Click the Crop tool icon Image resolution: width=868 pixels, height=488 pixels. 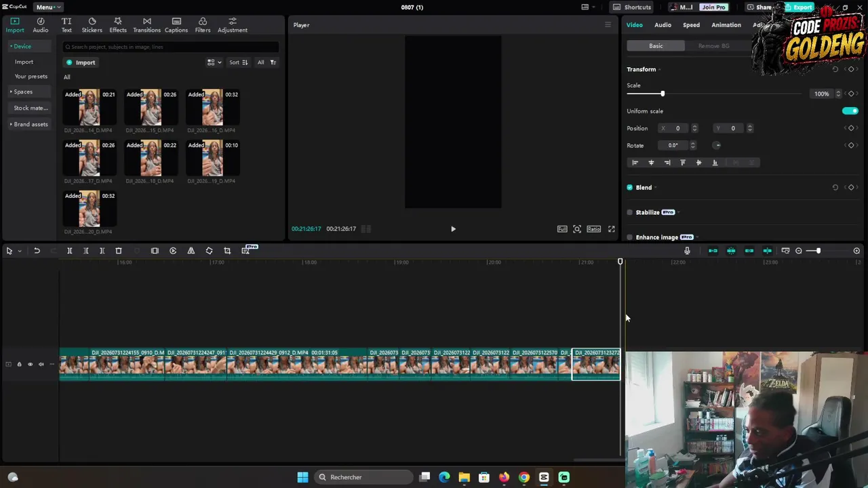pos(227,251)
